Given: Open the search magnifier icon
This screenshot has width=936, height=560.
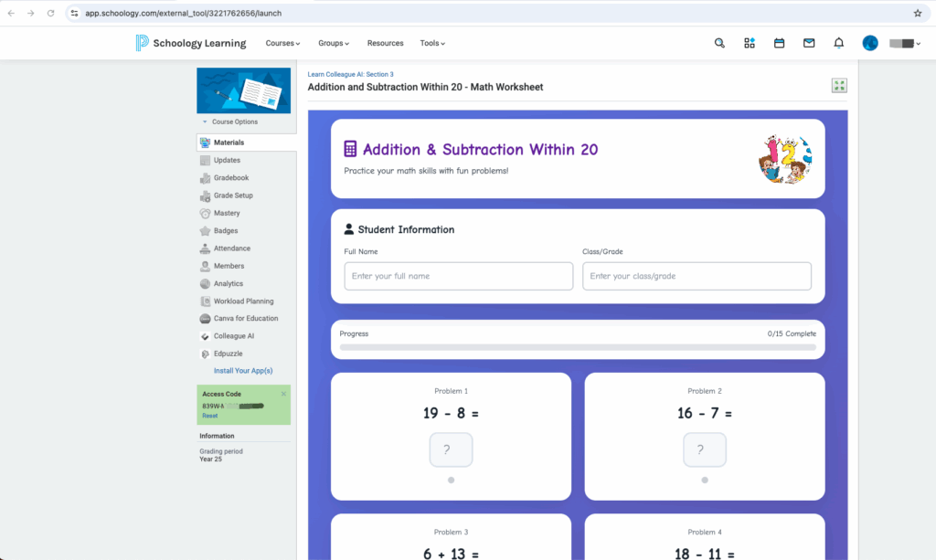Looking at the screenshot, I should [719, 43].
